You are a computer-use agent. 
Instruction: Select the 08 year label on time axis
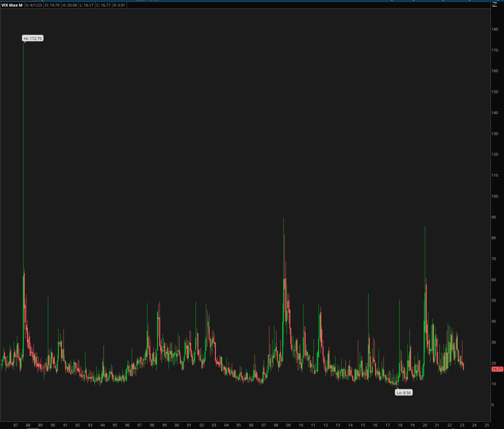point(276,425)
